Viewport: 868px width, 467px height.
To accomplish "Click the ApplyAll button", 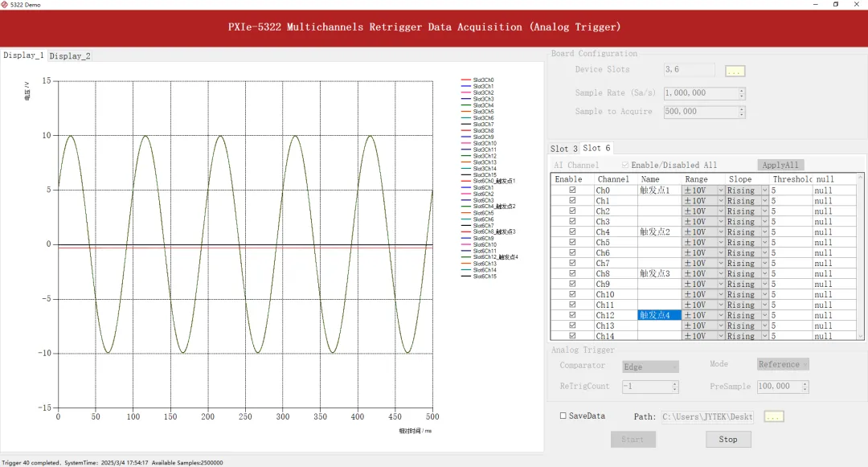I will pyautogui.click(x=780, y=165).
